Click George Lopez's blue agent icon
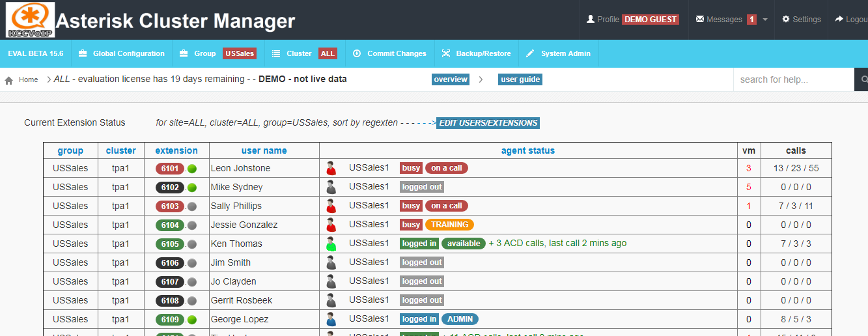This screenshot has width=868, height=336. pos(331,320)
